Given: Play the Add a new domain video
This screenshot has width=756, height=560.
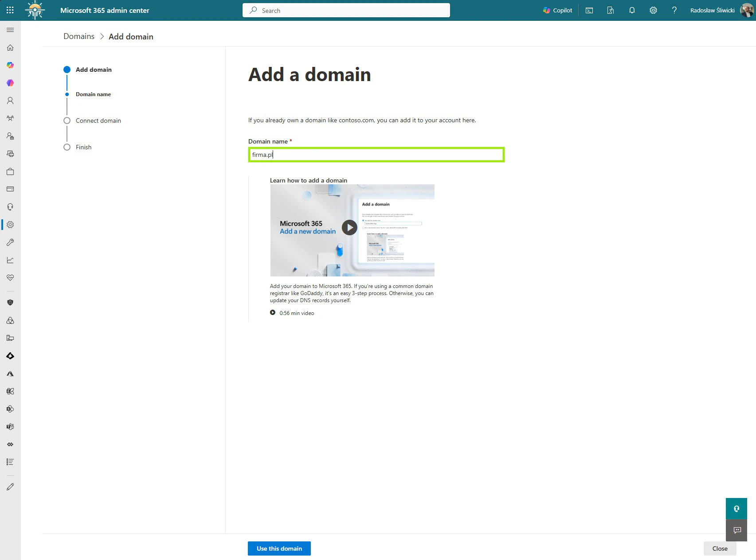Looking at the screenshot, I should pos(349,228).
